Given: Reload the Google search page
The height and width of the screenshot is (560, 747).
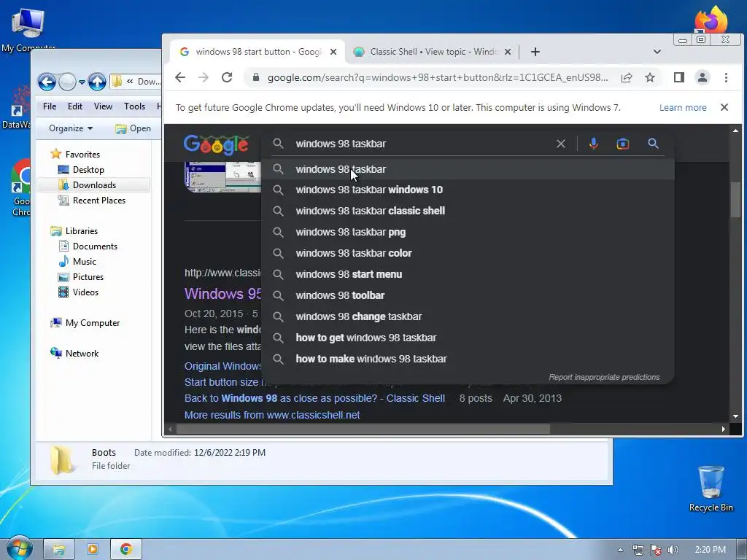Looking at the screenshot, I should pos(227,77).
